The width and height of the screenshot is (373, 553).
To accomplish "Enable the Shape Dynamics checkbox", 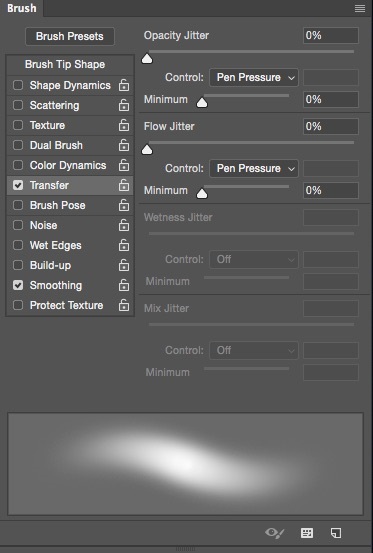I will 18,85.
